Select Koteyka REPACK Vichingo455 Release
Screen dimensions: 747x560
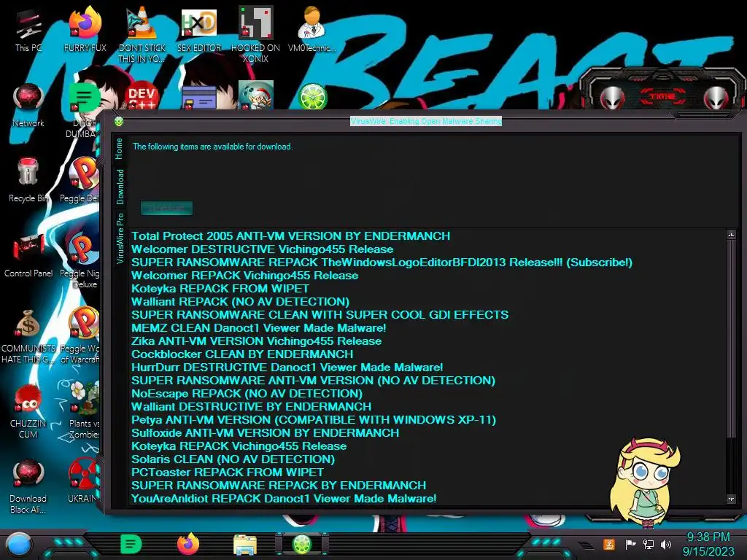(239, 446)
